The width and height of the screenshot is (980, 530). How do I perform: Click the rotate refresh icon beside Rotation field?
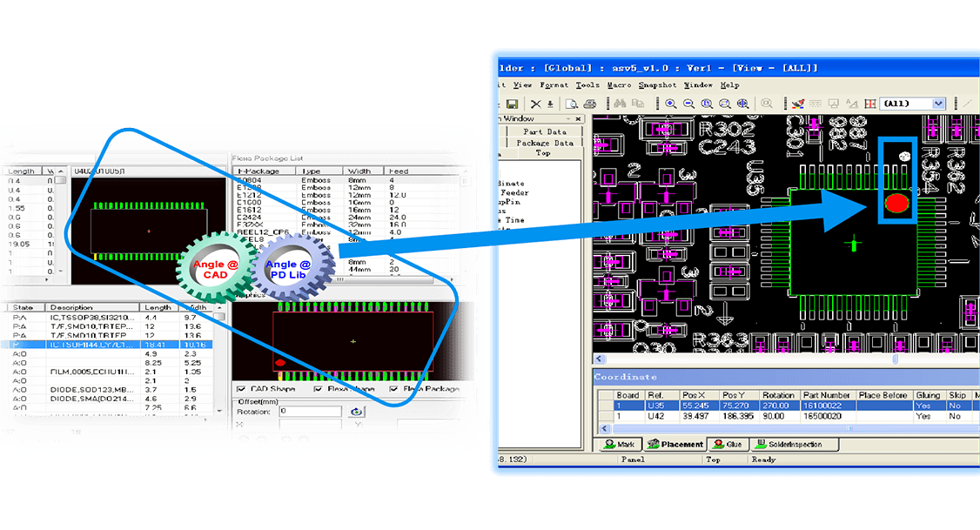[356, 412]
